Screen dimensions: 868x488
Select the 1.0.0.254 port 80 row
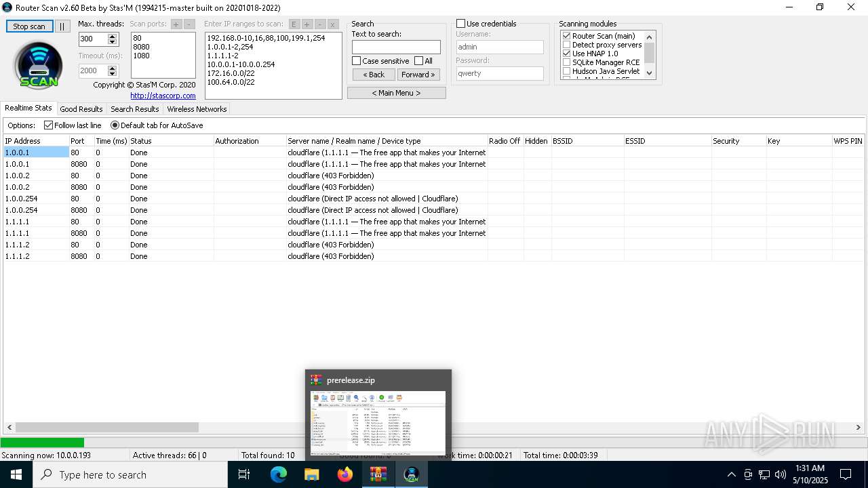pos(434,199)
